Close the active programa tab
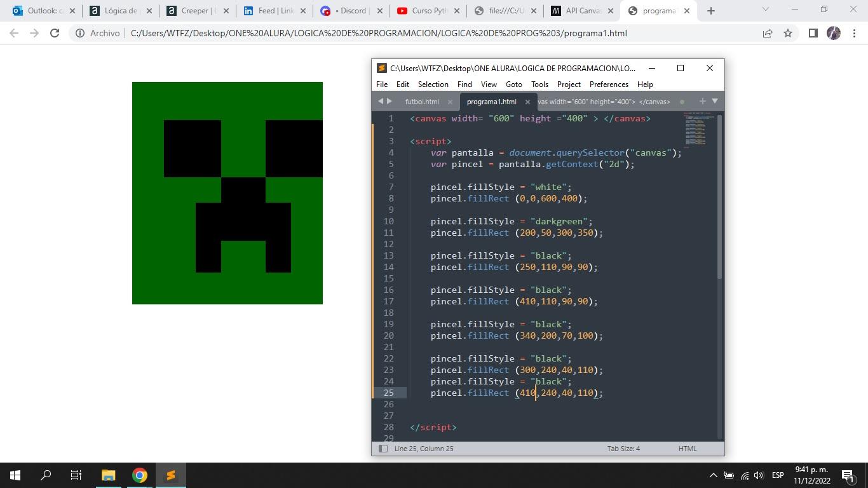 point(686,11)
